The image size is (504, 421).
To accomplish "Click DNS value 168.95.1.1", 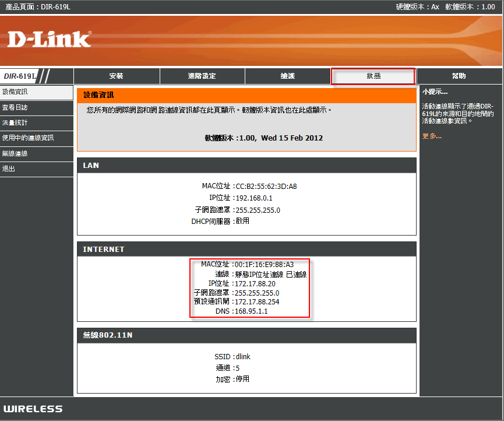I will [251, 311].
